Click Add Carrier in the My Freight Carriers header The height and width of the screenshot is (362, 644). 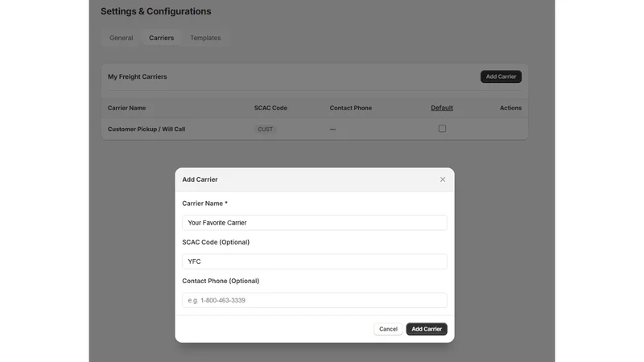pos(501,76)
